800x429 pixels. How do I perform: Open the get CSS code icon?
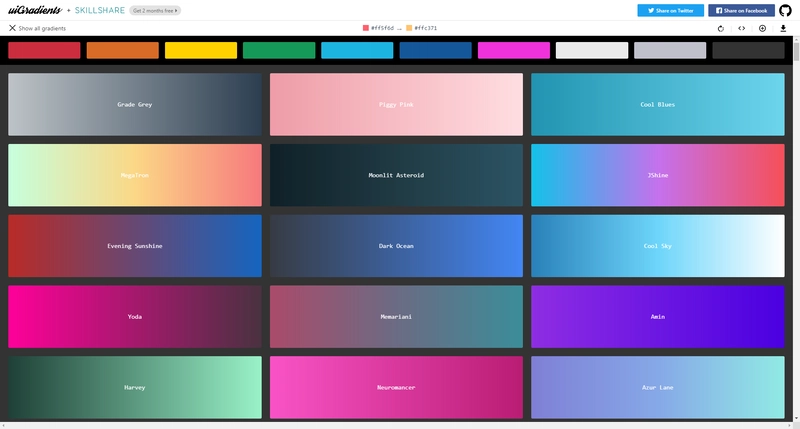tap(741, 29)
